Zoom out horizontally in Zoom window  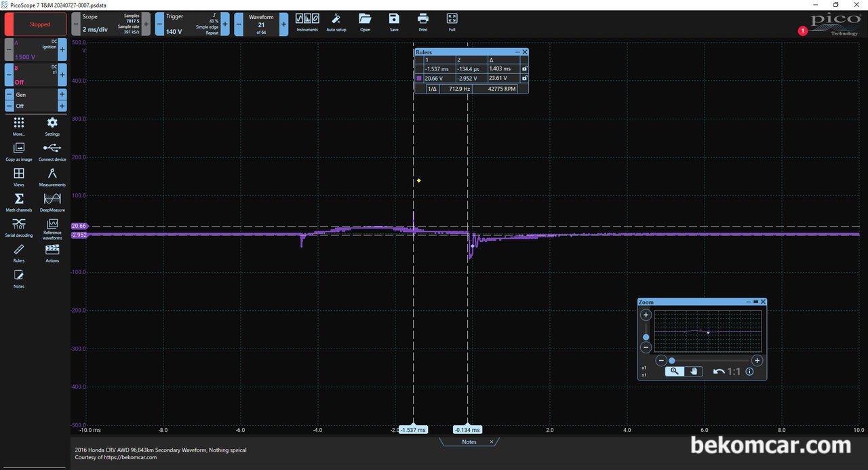click(661, 361)
